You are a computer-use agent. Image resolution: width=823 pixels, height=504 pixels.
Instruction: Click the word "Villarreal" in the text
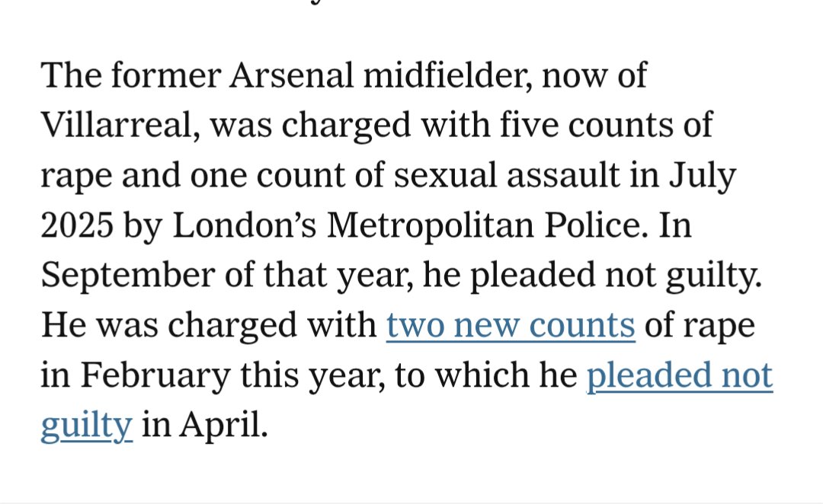point(120,125)
